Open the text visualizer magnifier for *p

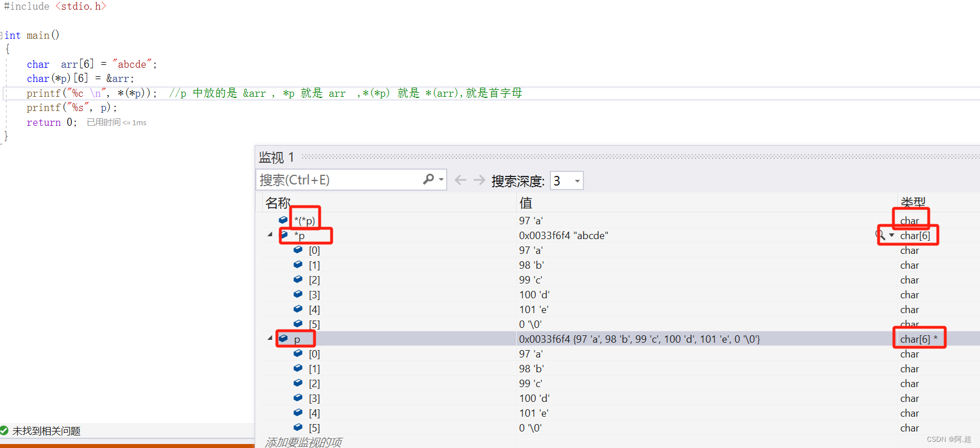click(x=880, y=235)
